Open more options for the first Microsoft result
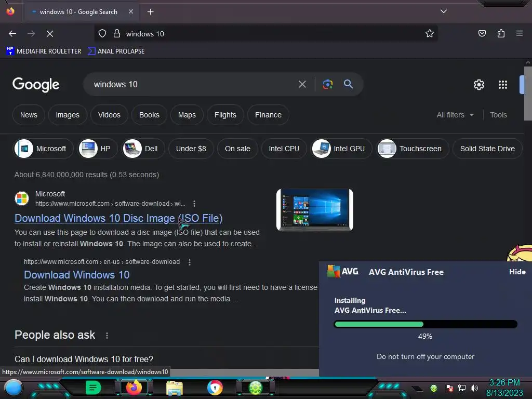 pos(194,204)
